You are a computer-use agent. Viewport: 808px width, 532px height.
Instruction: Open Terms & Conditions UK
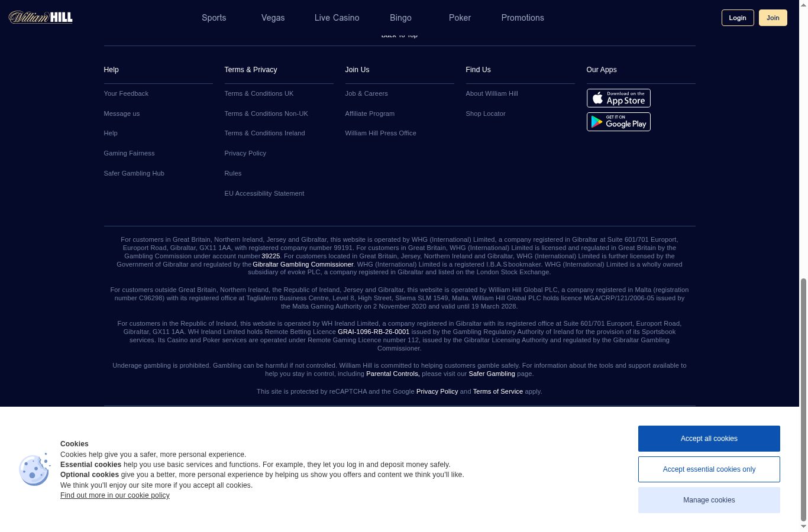tap(258, 93)
